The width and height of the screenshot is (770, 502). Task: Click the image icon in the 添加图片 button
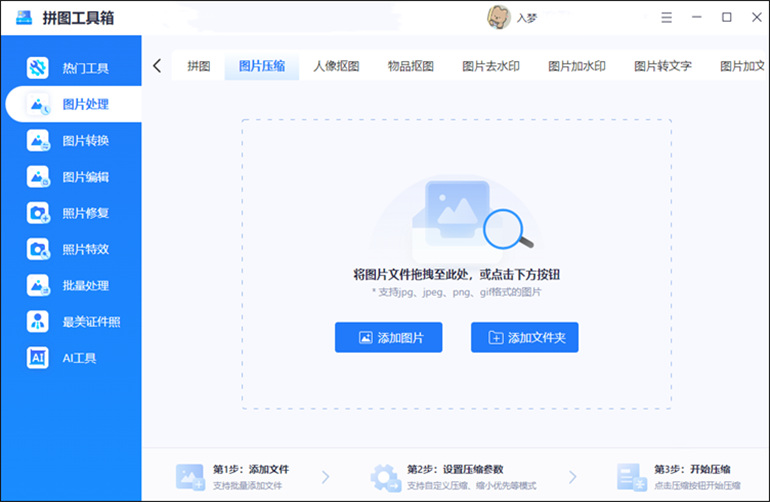(x=365, y=337)
